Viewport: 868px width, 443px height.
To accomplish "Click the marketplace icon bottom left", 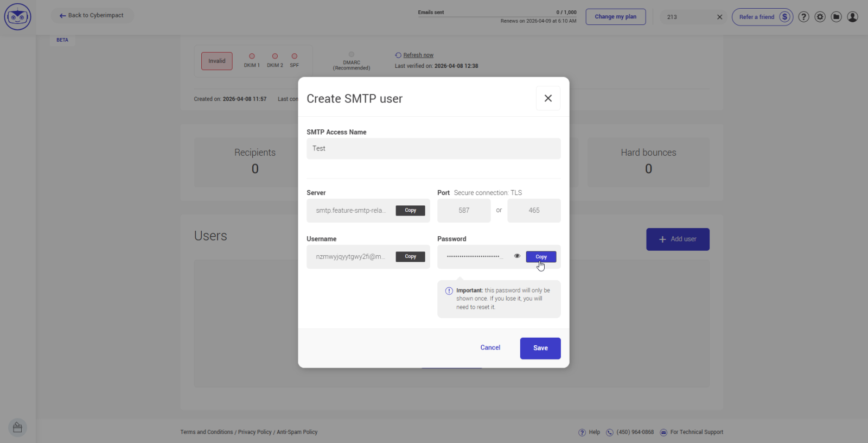I will 17,428.
